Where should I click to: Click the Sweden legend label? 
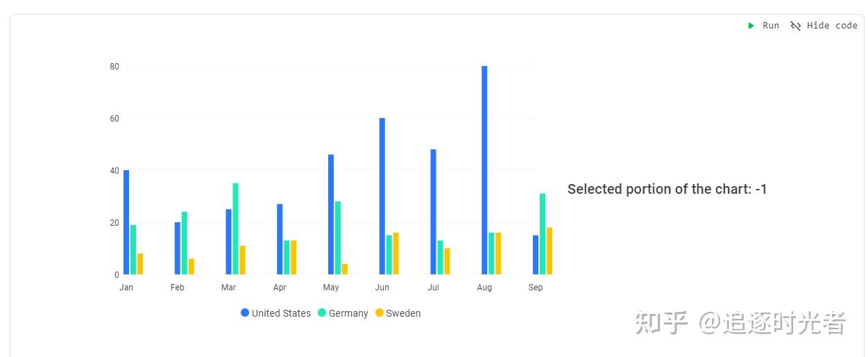pyautogui.click(x=403, y=313)
